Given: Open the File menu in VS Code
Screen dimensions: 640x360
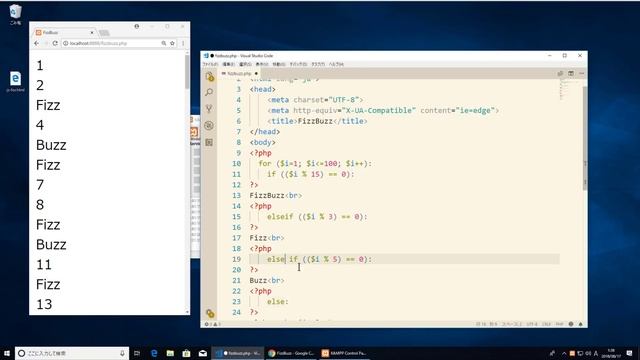Looking at the screenshot, I should click(211, 64).
